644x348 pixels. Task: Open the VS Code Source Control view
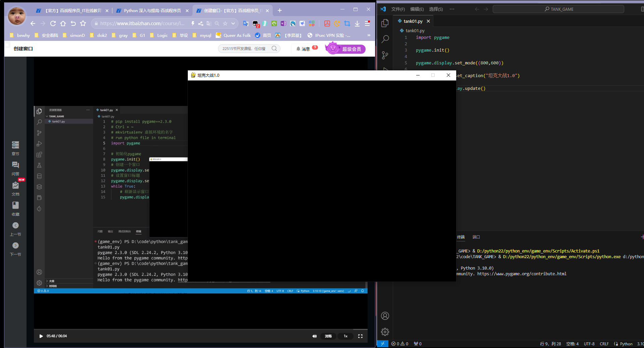click(385, 55)
